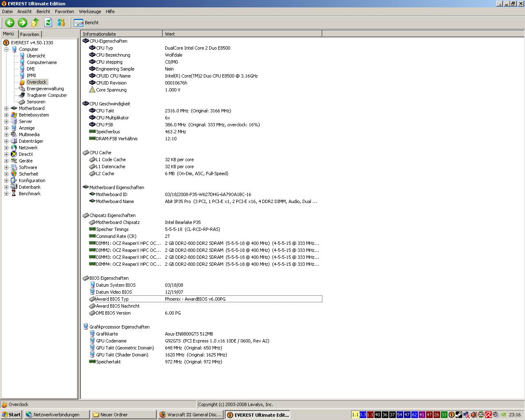This screenshot has height=420, width=525.
Task: Select the Overclock tree item
Action: click(x=37, y=82)
